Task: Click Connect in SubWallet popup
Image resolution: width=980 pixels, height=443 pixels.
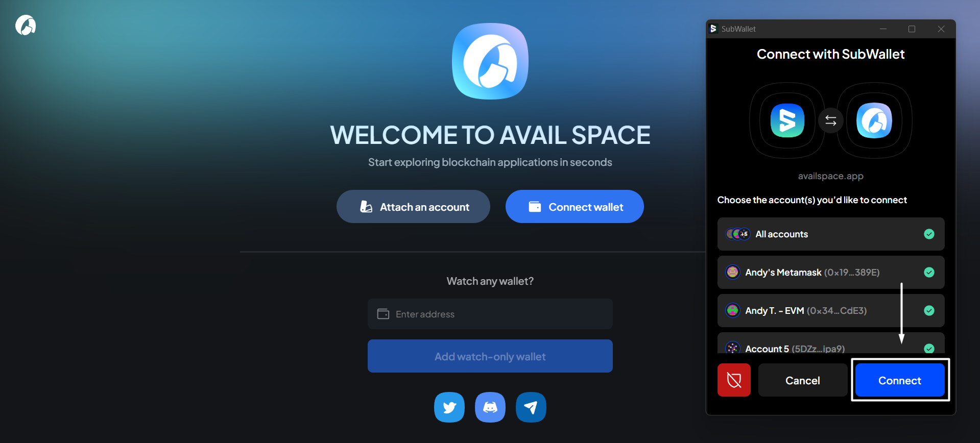Action: [x=900, y=380]
